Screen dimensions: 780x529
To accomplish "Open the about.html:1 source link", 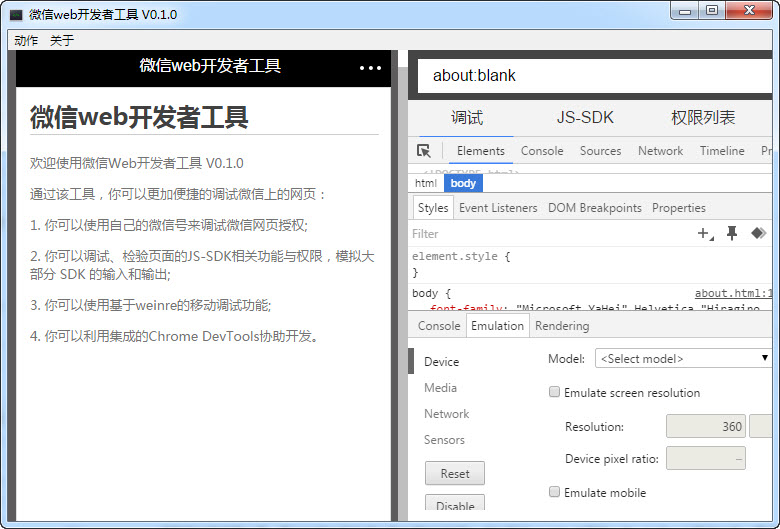I will [733, 294].
